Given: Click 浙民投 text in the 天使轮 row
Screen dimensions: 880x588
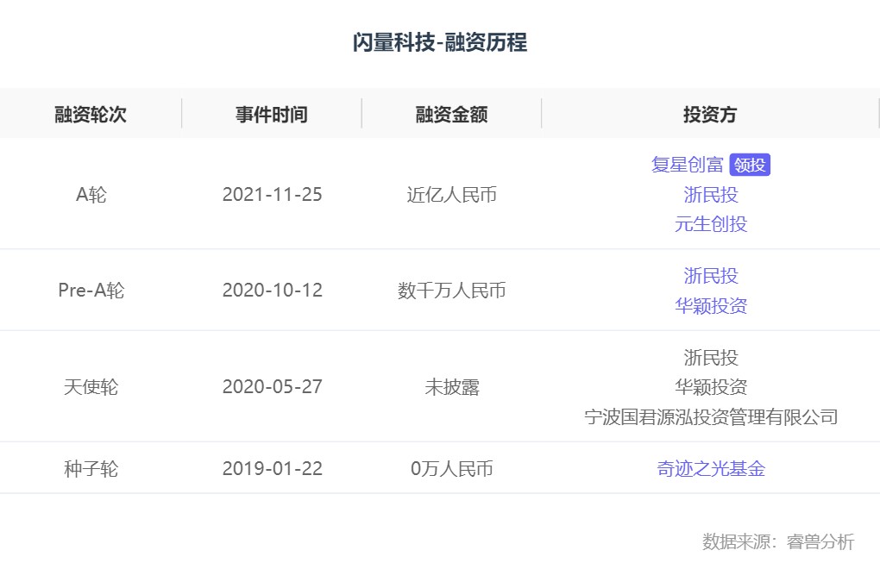Looking at the screenshot, I should [x=711, y=358].
